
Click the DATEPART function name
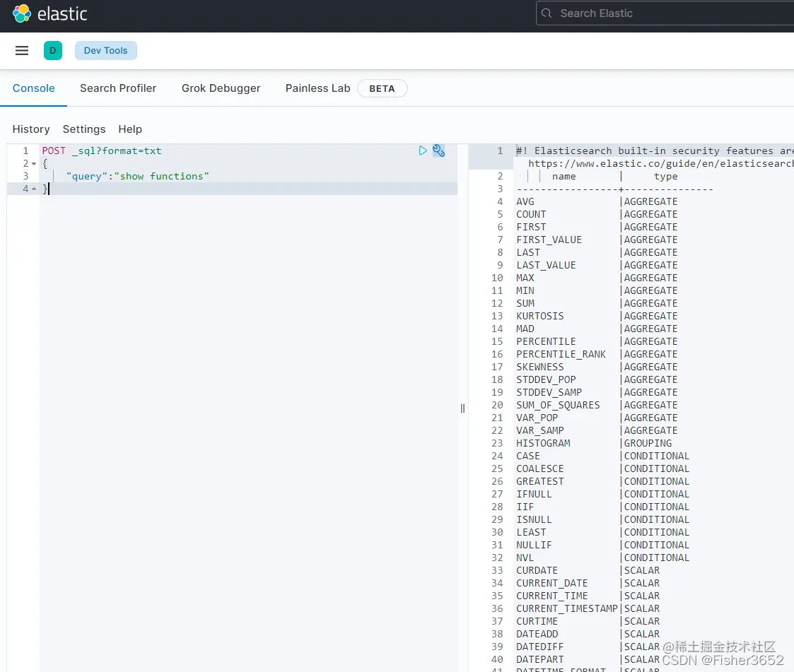[539, 659]
